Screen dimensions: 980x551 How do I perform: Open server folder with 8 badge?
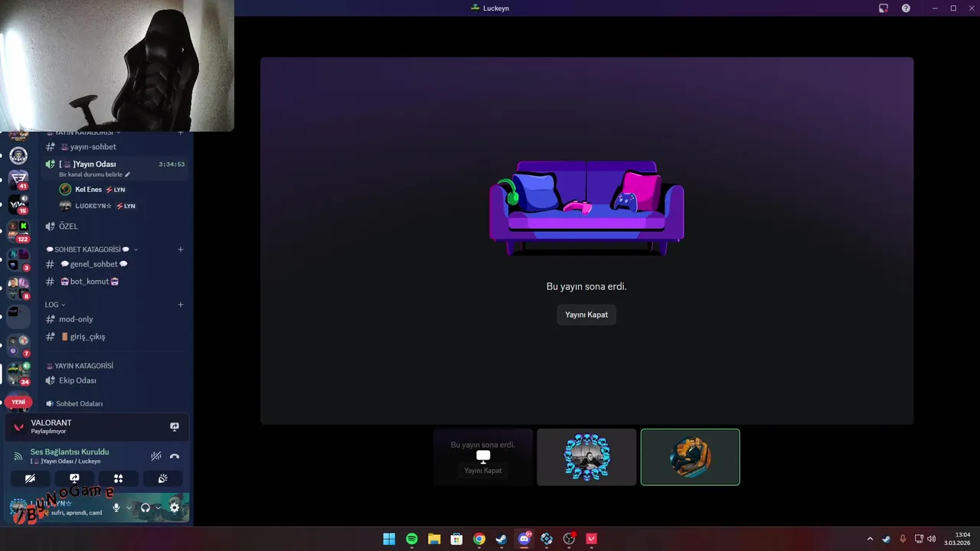point(18,288)
